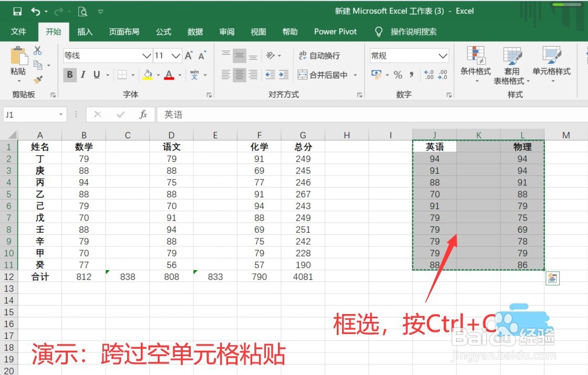
Task: Toggle bold formatting
Action: (70, 75)
